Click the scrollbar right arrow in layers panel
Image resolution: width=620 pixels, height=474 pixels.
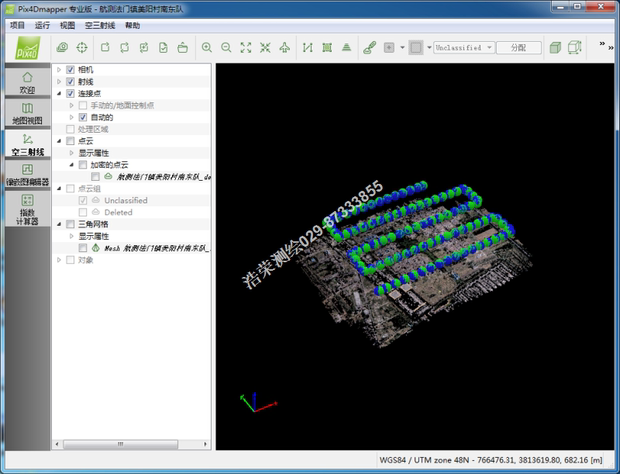tap(205, 444)
